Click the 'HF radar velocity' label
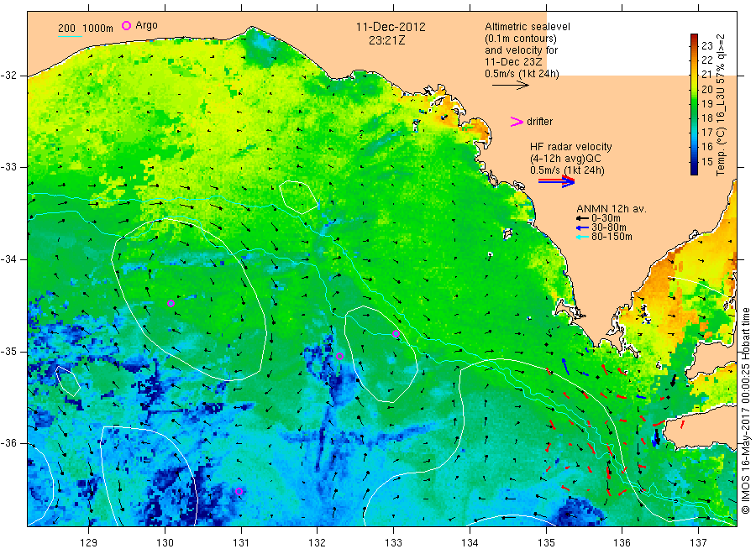Screen dimensions: 756x554 point(571,146)
